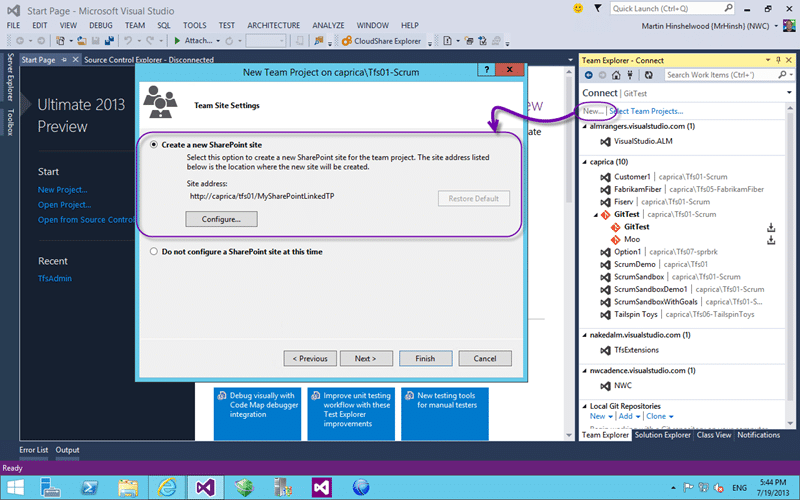The height and width of the screenshot is (500, 800).
Task: Collapse the GitTest team project node
Action: coord(595,215)
